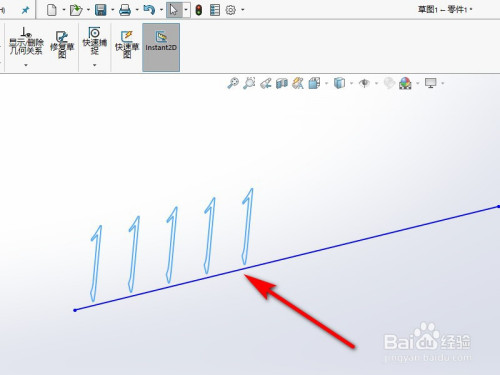Image resolution: width=500 pixels, height=375 pixels.
Task: Expand the Print dropdown arrow
Action: [137, 10]
